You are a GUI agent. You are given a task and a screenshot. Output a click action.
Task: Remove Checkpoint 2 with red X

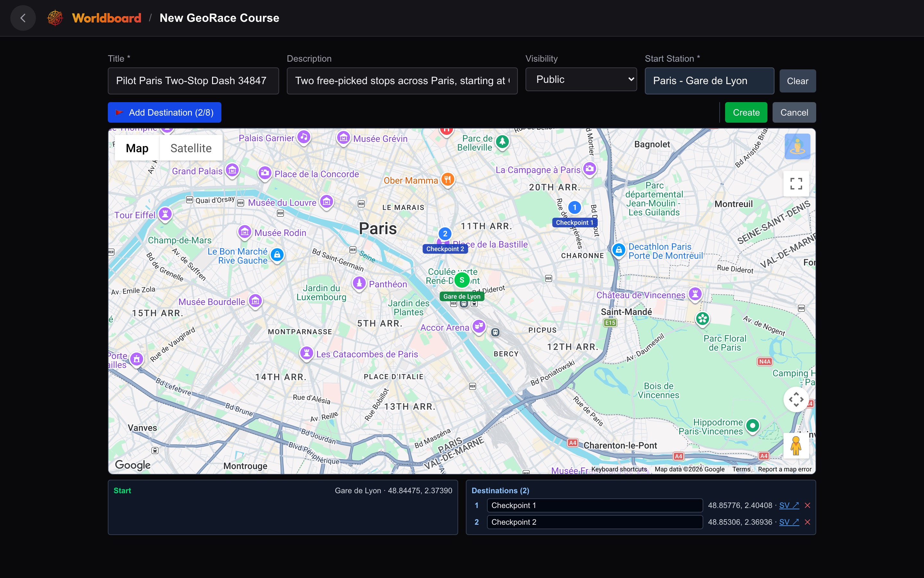[x=808, y=522]
